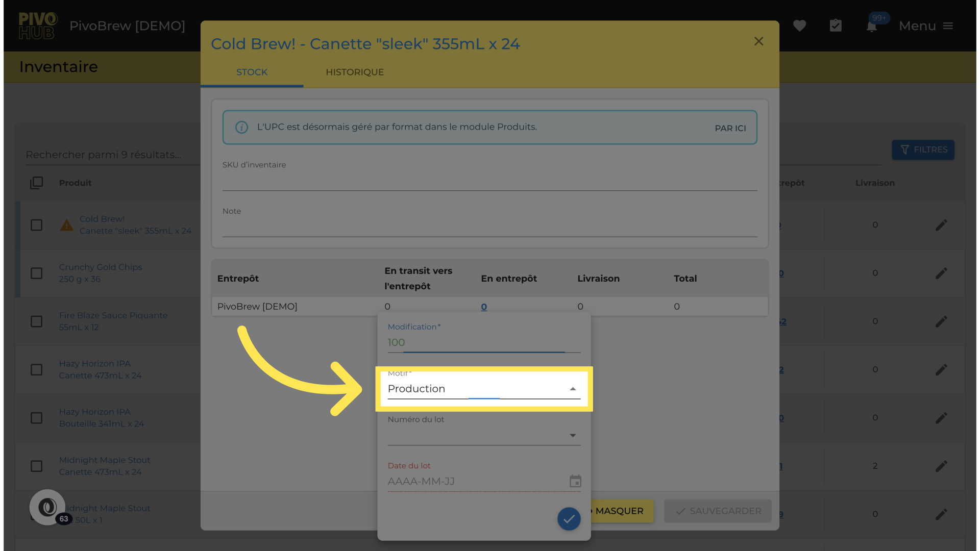This screenshot has height=551, width=980.
Task: Expand the Numéro du lot dropdown
Action: 483,435
